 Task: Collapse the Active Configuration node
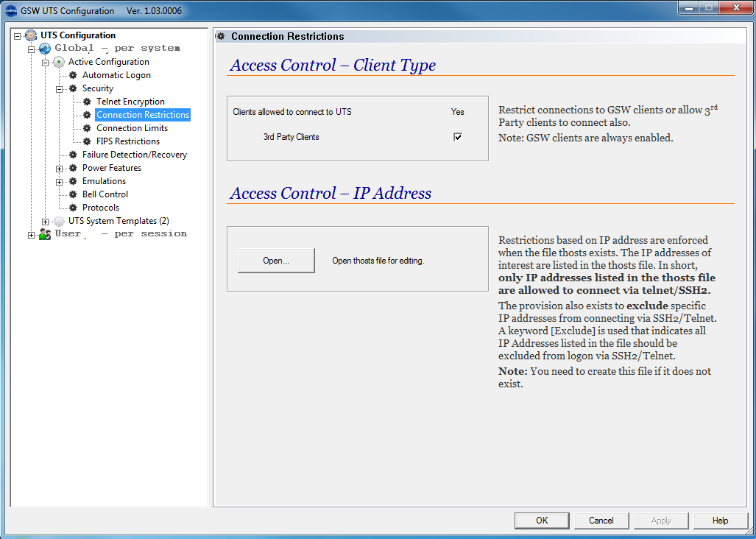pos(46,63)
